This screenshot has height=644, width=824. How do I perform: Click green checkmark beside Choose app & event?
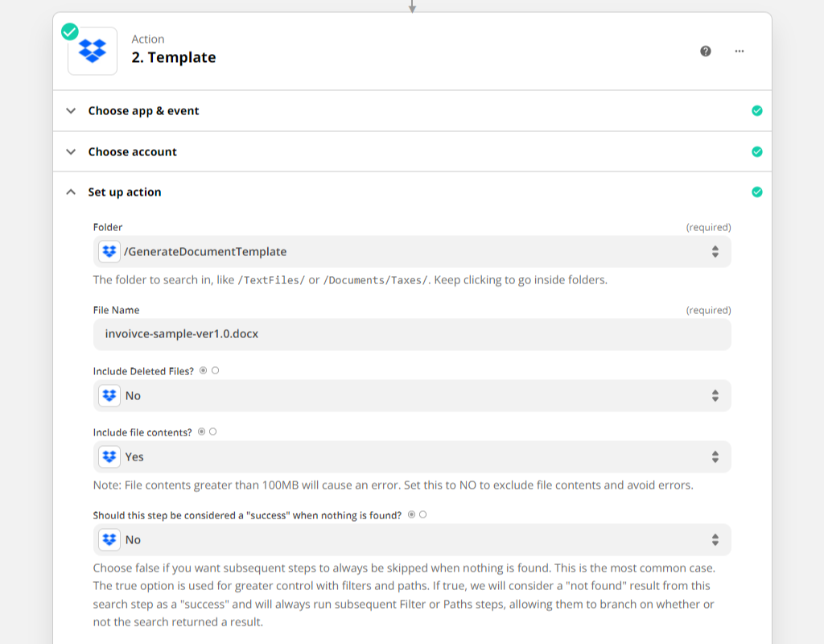point(756,111)
